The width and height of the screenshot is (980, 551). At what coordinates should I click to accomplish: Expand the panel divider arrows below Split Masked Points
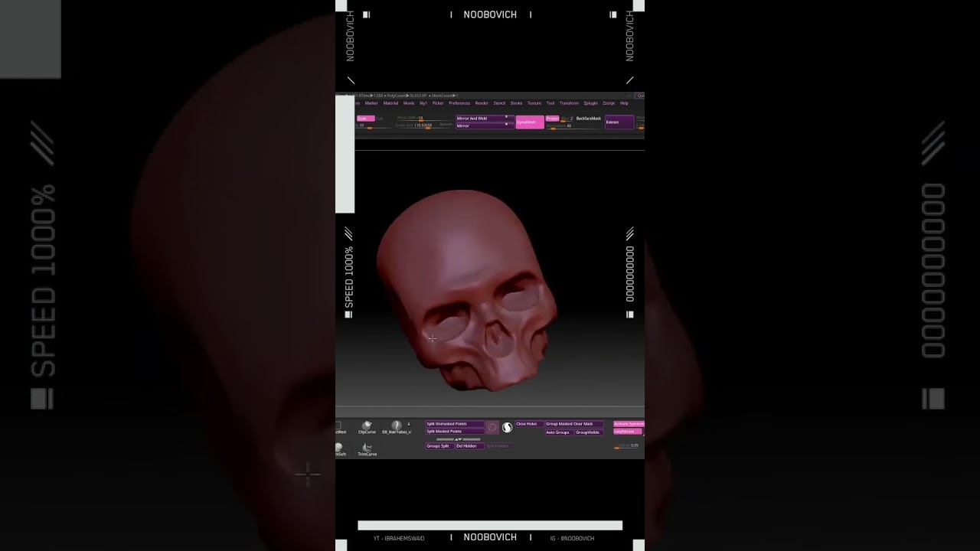pos(458,439)
